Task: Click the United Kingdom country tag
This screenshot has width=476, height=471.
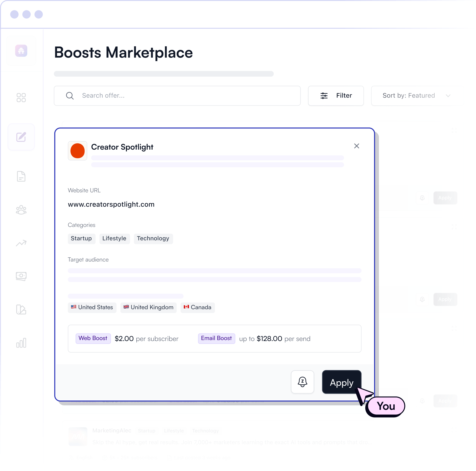Action: (149, 308)
